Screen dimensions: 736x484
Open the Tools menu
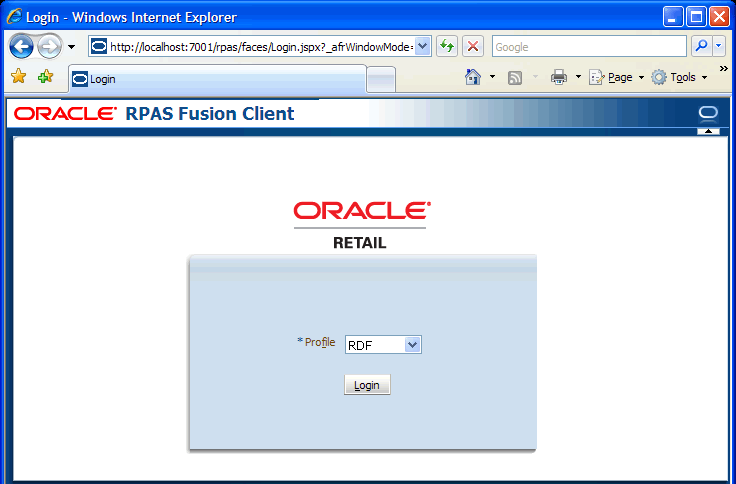pos(679,77)
